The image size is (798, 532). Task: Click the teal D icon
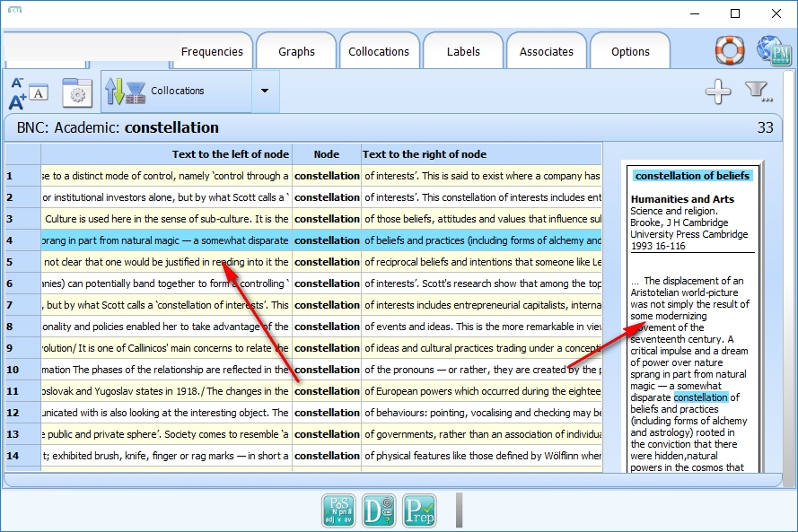[378, 510]
